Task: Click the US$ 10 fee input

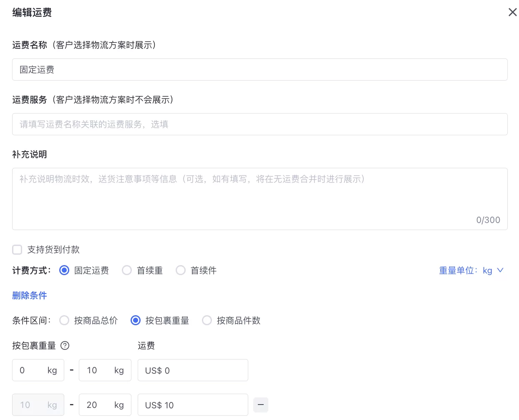Action: point(193,405)
